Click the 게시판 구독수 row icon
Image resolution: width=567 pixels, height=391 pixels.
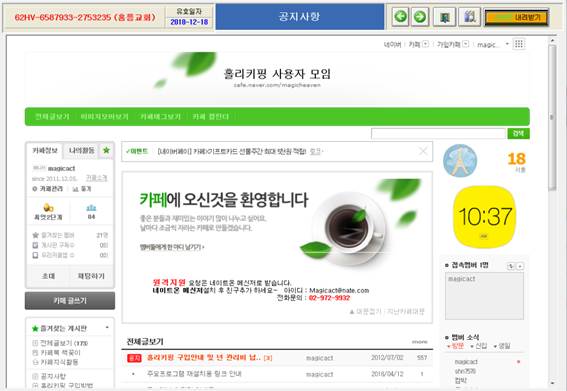[x=35, y=245]
